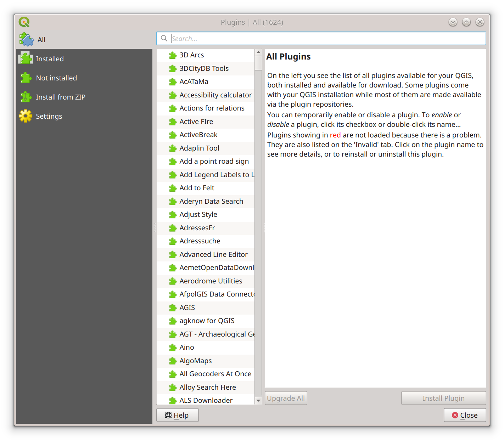Select the AemetOpenDataDownloader plugin
This screenshot has width=504, height=440.
point(206,268)
